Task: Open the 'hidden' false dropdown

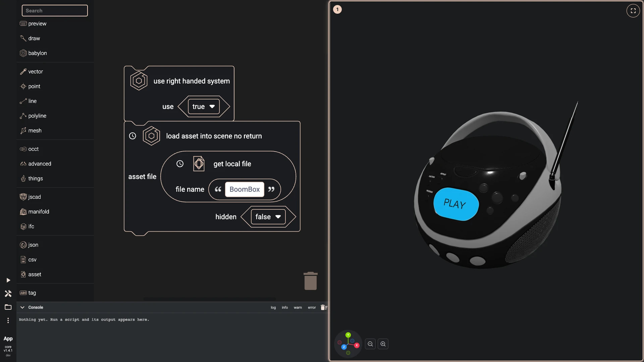Action: tap(268, 217)
